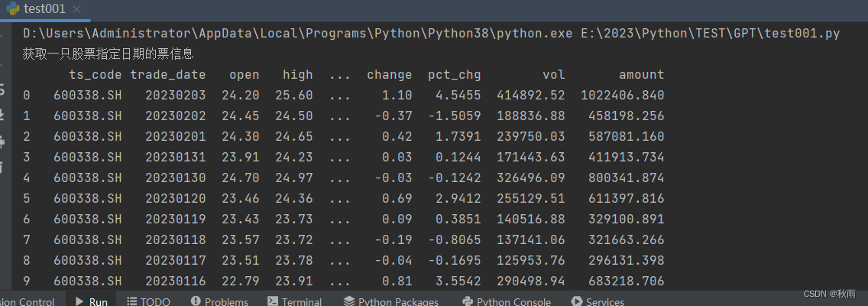Image resolution: width=868 pixels, height=306 pixels.
Task: Click open value 24.30
Action: (x=240, y=136)
